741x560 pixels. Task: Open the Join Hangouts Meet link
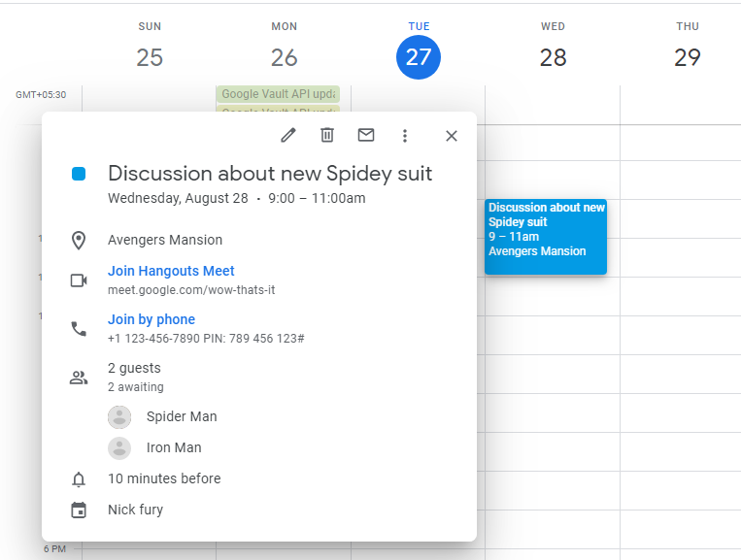tap(171, 271)
